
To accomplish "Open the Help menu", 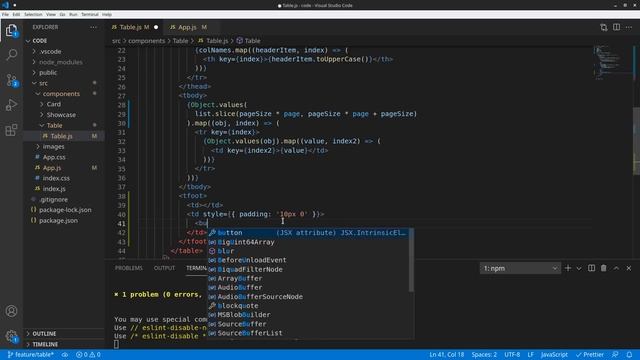I will [x=107, y=14].
